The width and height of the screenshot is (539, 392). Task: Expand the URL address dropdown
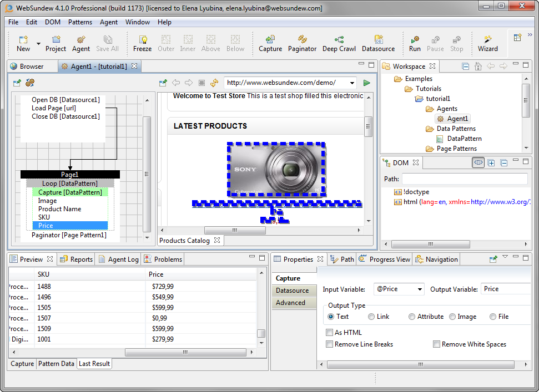[351, 83]
